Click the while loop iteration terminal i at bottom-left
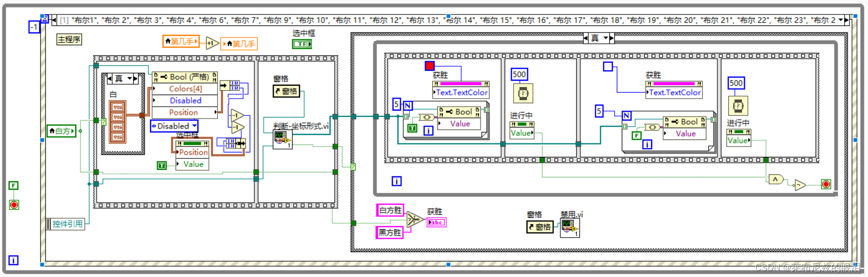Image resolution: width=868 pixels, height=277 pixels. pyautogui.click(x=13, y=260)
